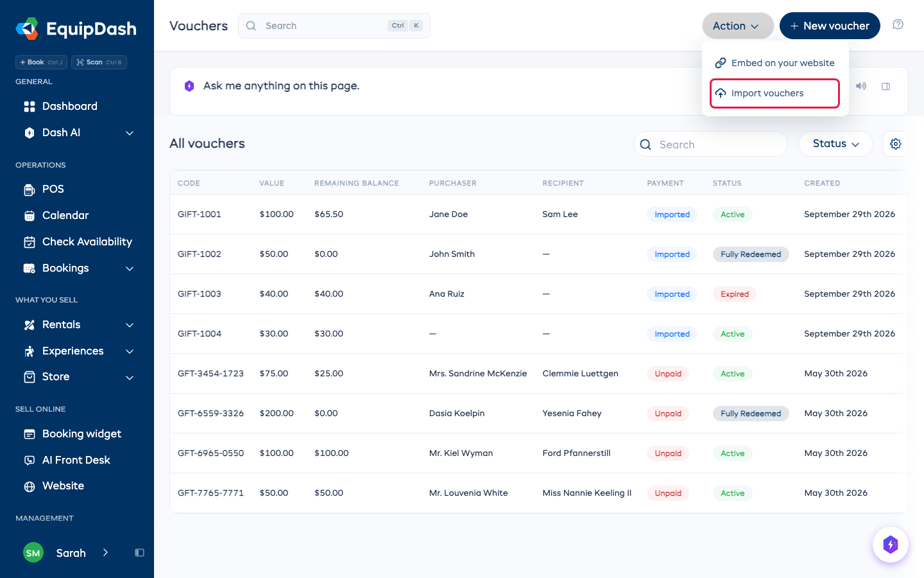Click the AI Front Desk icon
924x578 pixels.
click(30, 460)
